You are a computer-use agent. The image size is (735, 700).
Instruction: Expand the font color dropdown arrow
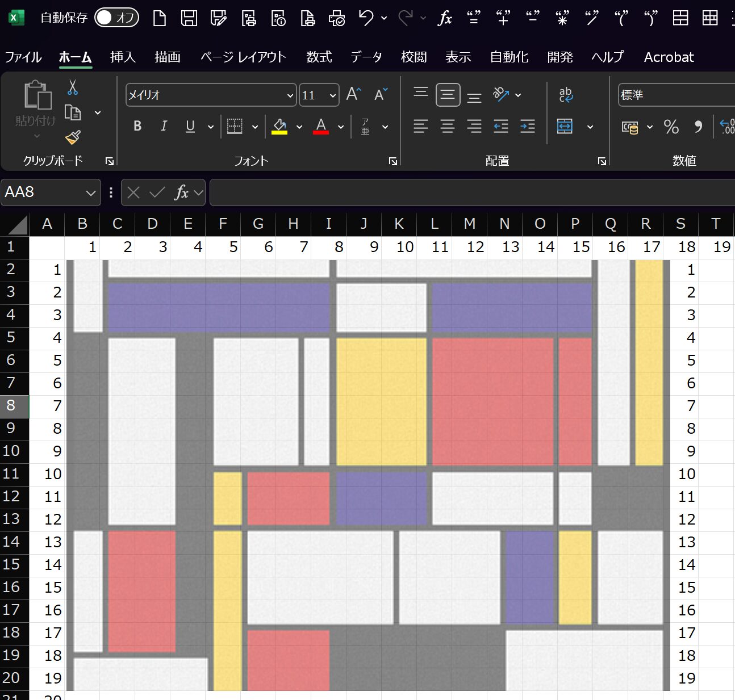point(341,127)
